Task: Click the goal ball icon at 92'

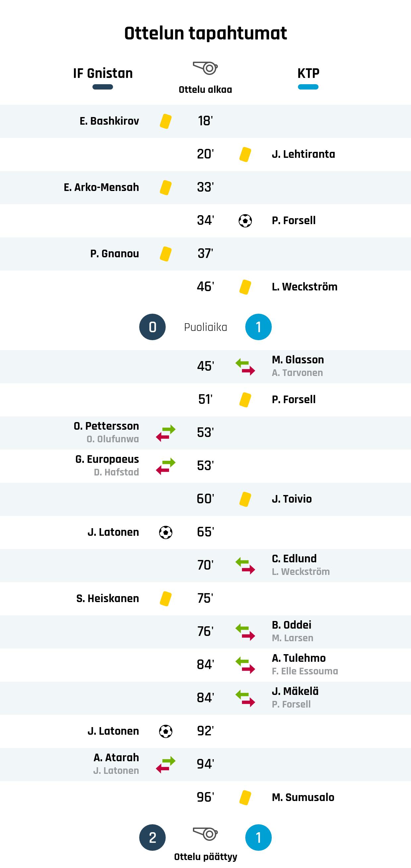Action: 165,731
